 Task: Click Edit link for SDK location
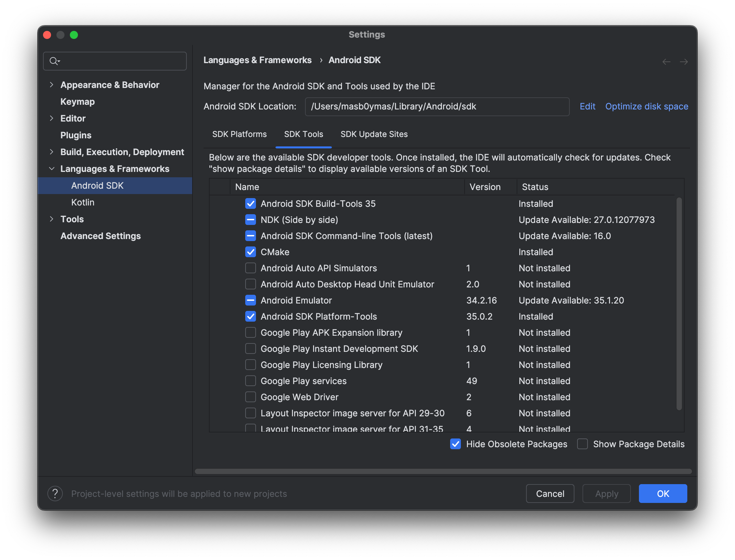(588, 106)
